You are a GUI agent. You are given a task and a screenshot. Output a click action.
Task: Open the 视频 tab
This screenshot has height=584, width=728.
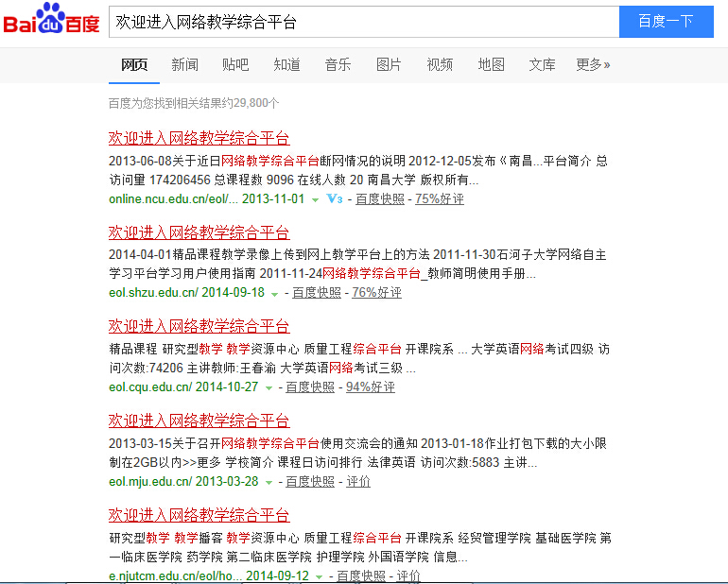[440, 64]
